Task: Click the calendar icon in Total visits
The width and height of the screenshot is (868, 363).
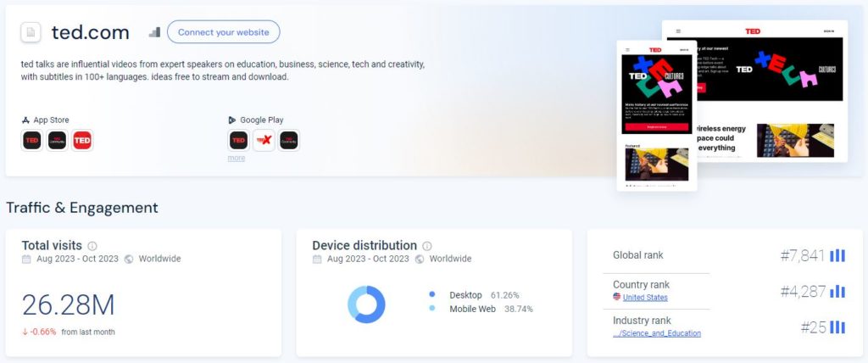Action: [26, 259]
